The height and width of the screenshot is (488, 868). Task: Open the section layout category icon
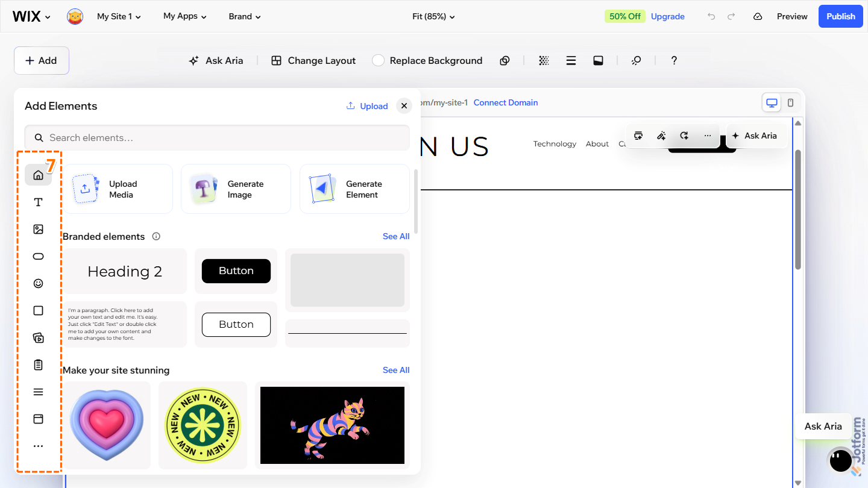click(38, 419)
